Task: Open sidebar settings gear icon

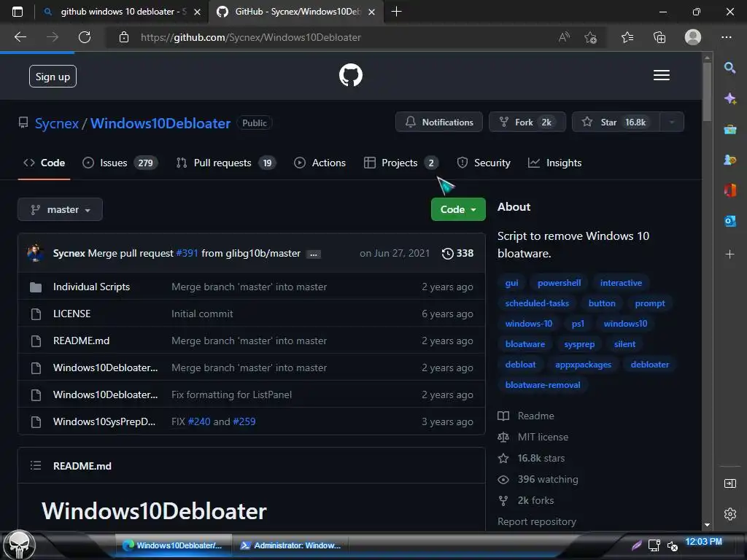Action: pyautogui.click(x=729, y=514)
